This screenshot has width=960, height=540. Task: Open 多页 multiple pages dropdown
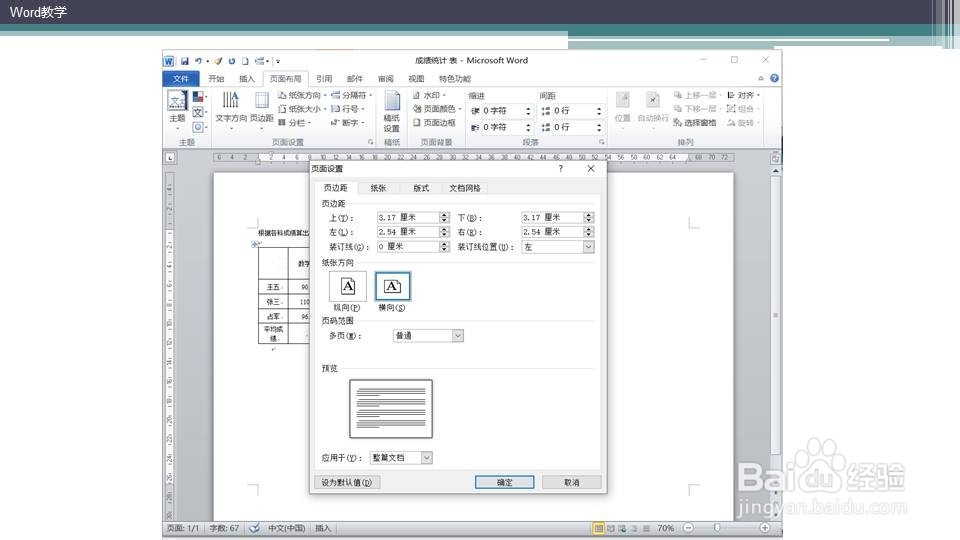[428, 336]
